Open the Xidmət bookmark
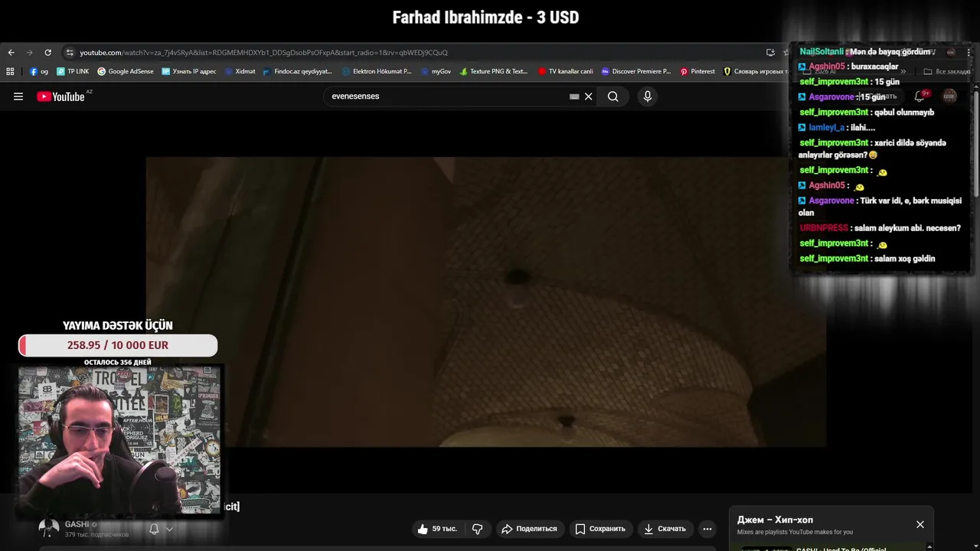The height and width of the screenshot is (551, 980). 240,71
